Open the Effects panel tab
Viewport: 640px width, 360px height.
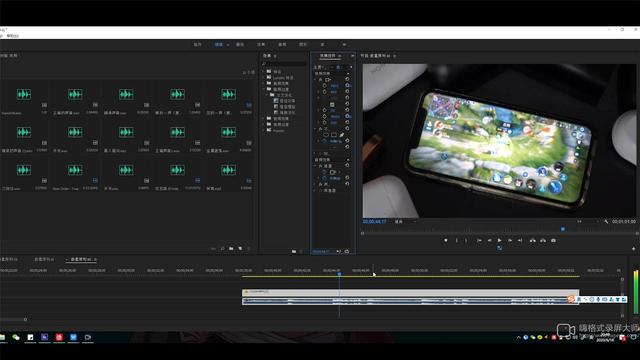267,56
